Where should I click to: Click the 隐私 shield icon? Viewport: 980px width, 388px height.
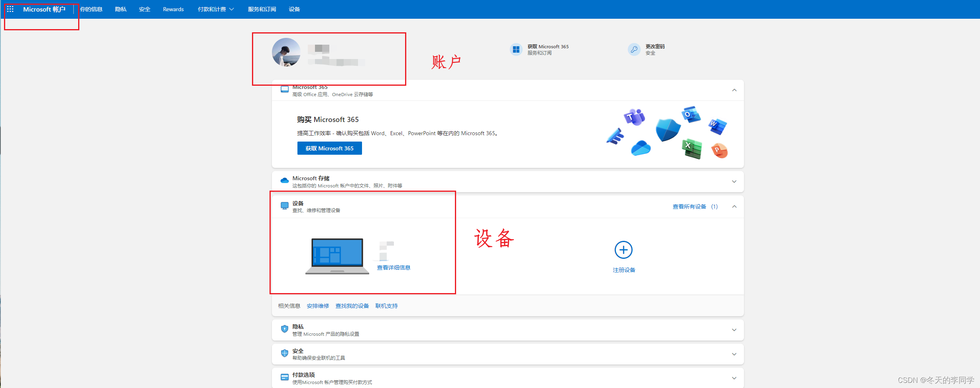[285, 329]
